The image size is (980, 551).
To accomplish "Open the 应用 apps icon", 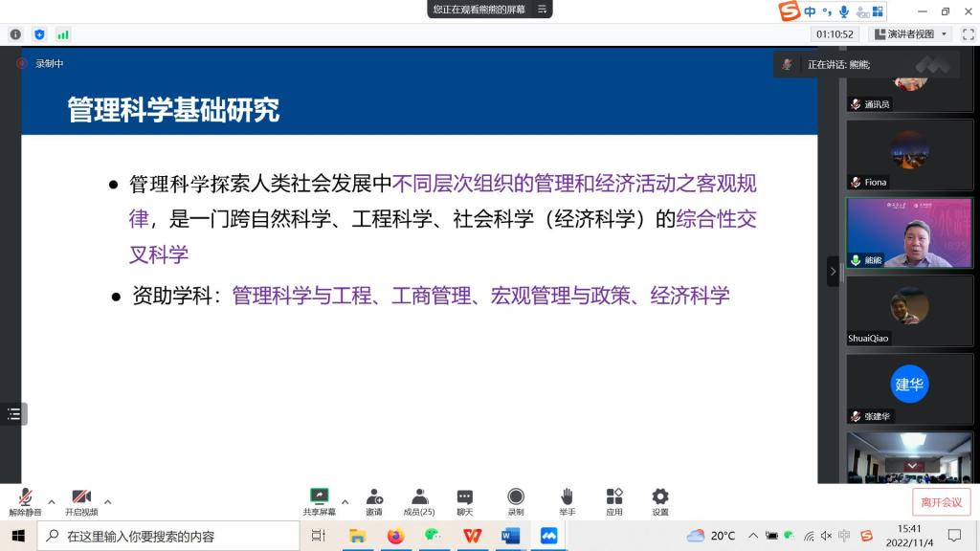I will (614, 496).
